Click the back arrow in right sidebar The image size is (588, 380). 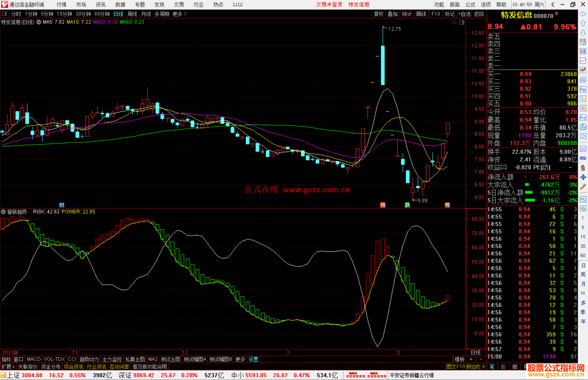[583, 14]
